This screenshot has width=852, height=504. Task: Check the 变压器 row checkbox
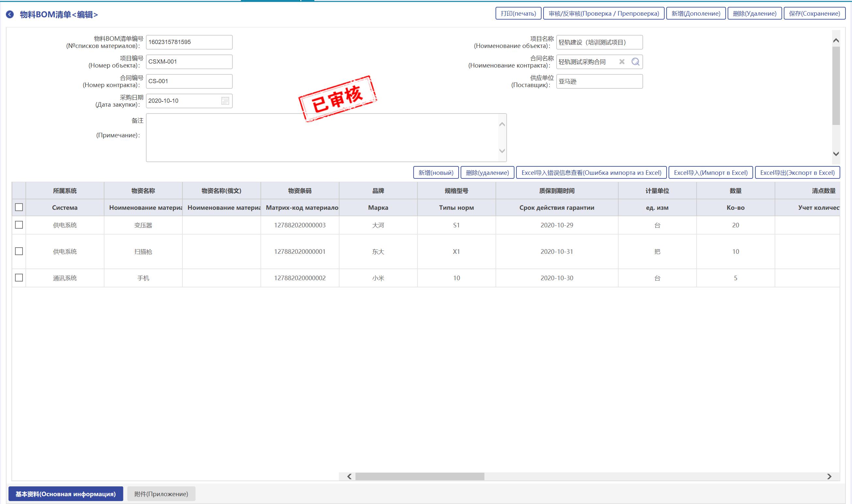point(19,225)
